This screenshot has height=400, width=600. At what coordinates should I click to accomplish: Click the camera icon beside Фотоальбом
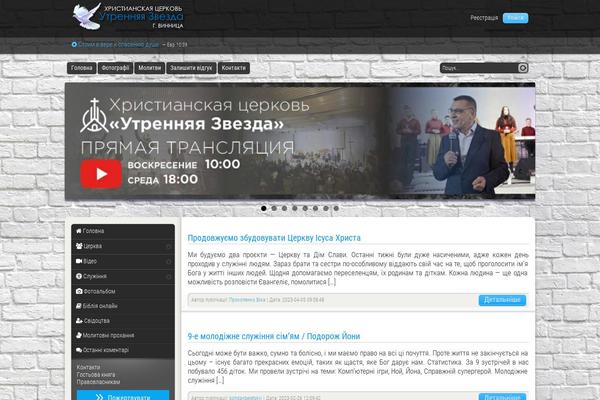pyautogui.click(x=79, y=291)
